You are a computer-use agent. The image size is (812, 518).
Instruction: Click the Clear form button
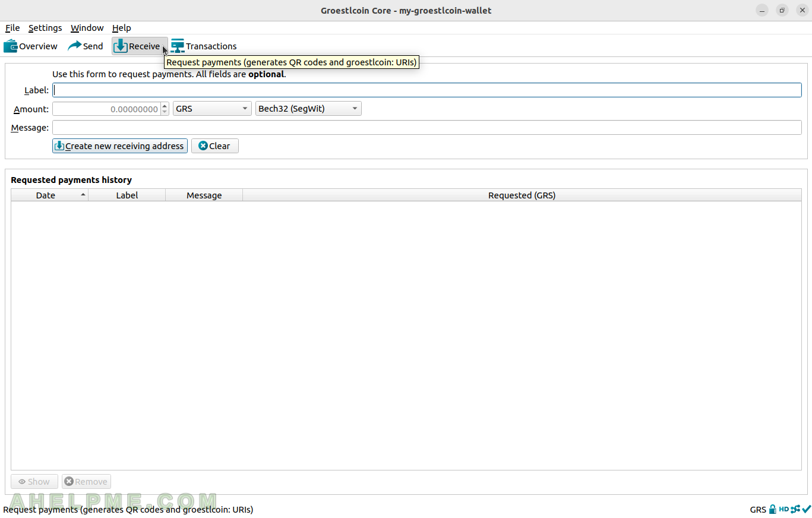coord(215,146)
